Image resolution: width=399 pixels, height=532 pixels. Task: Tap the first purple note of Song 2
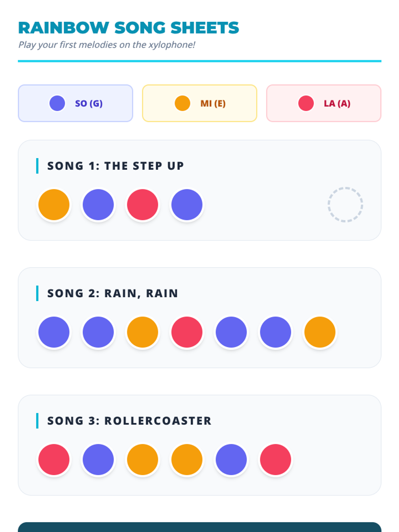[54, 332]
